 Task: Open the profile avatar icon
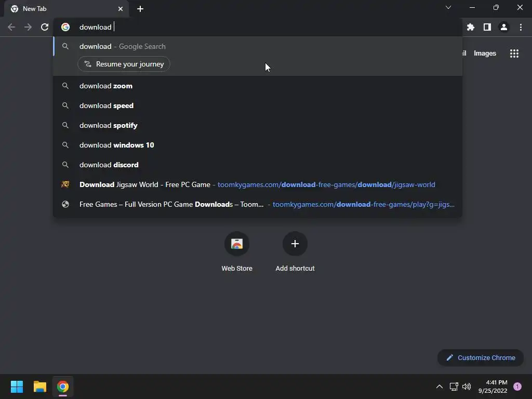click(504, 27)
